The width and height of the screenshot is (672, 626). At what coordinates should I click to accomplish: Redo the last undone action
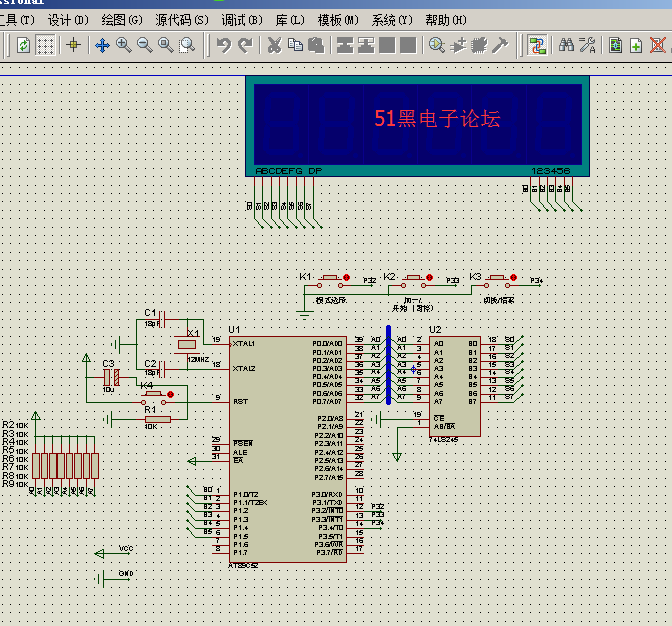[245, 45]
